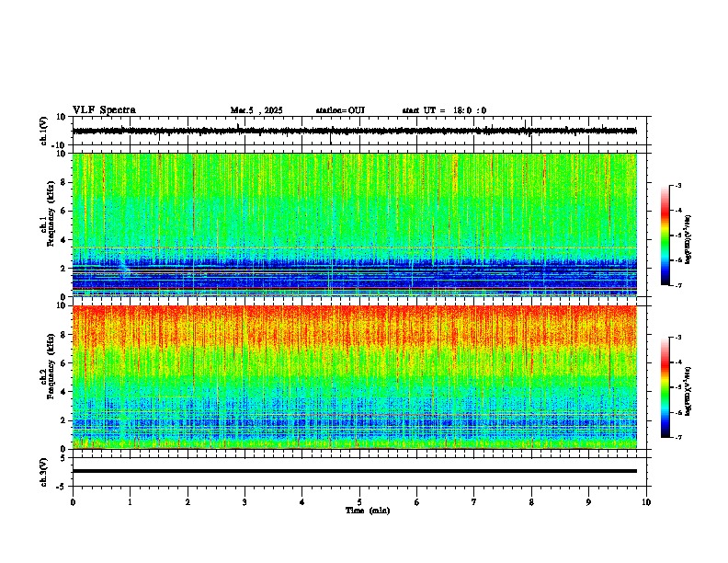Screen dimensions: 728x563
Task: Click time axis tick label "5"
Action: point(359,502)
